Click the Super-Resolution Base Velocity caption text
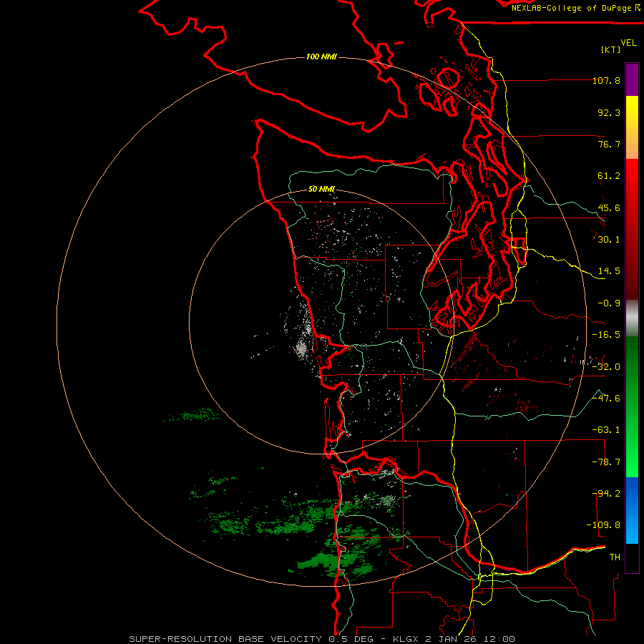Screen dimensions: 644x644 pyautogui.click(x=322, y=639)
